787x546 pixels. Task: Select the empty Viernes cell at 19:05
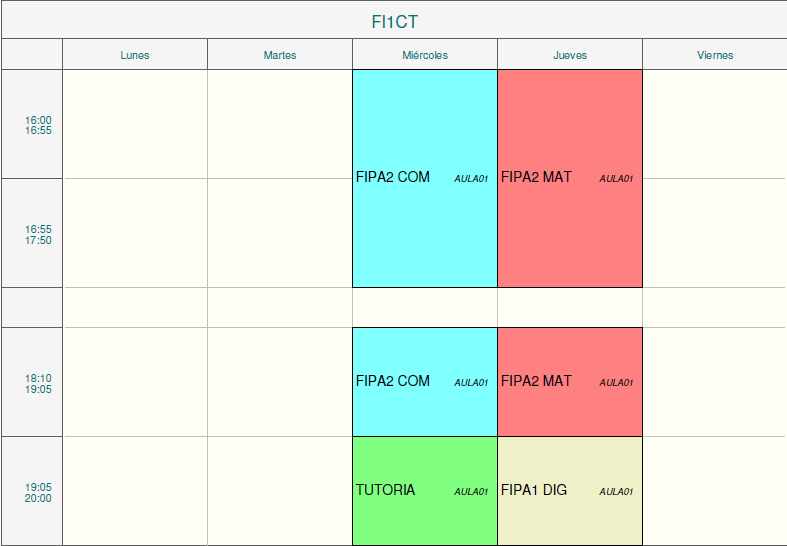[x=715, y=491]
